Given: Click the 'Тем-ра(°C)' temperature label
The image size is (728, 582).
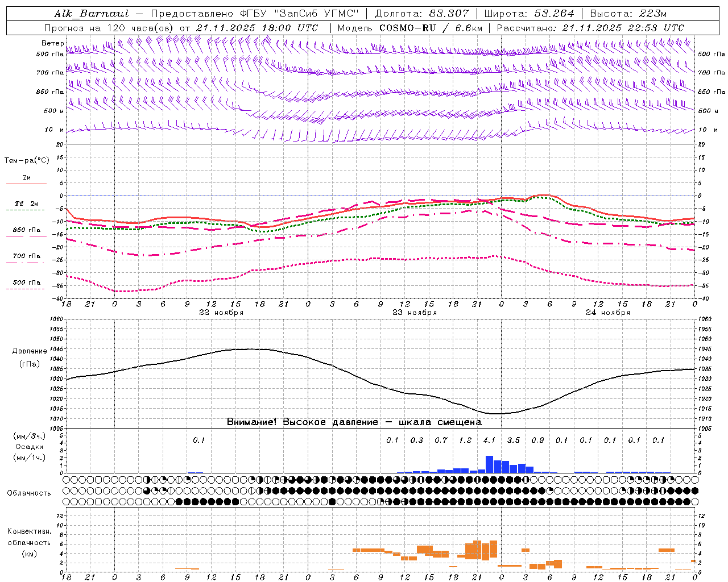Looking at the screenshot, I should coord(27,161).
